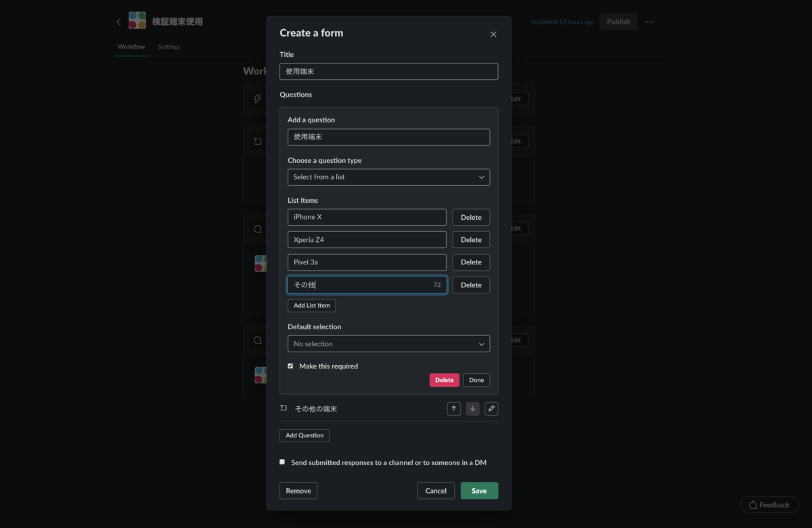Close the Create a form dialog

tap(493, 34)
